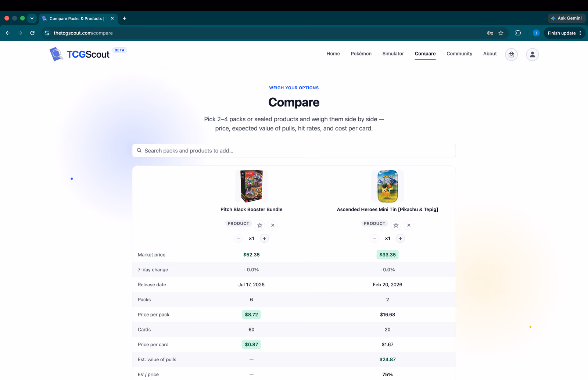The width and height of the screenshot is (588, 380).
Task: Decrease Pitch Black Booster Bundle quantity
Action: pyautogui.click(x=239, y=239)
